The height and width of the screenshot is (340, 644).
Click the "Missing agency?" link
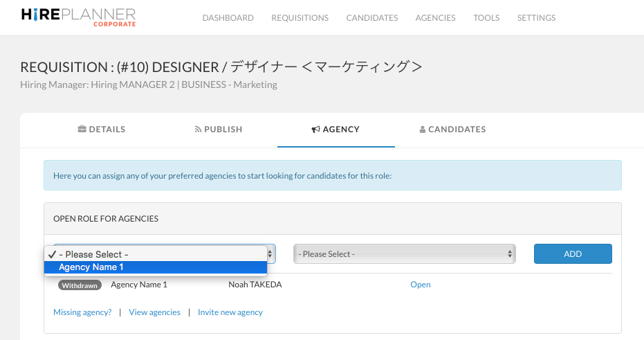(x=82, y=312)
